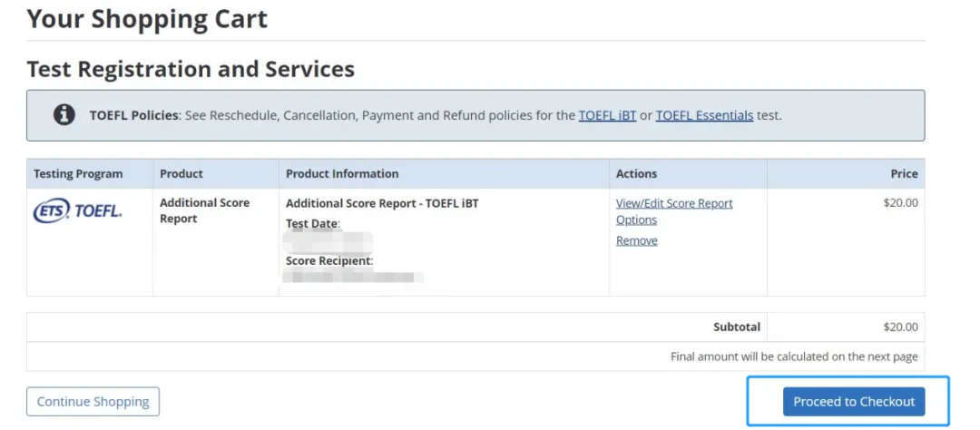Image resolution: width=980 pixels, height=430 pixels.
Task: Click Proceed to Checkout
Action: 853,401
